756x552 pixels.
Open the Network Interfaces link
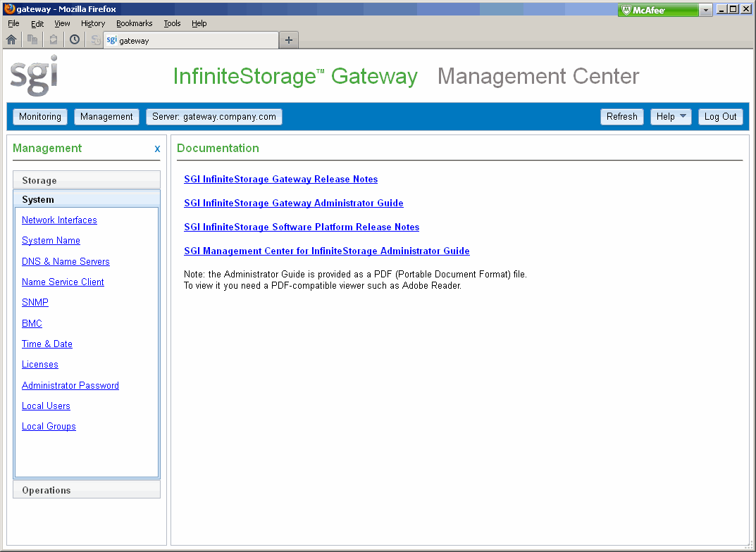pos(59,220)
